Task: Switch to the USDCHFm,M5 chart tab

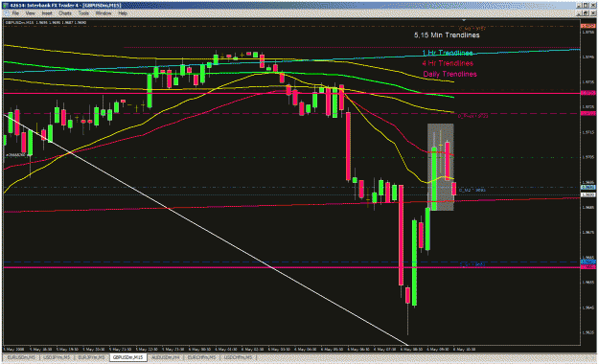Action: (238, 358)
